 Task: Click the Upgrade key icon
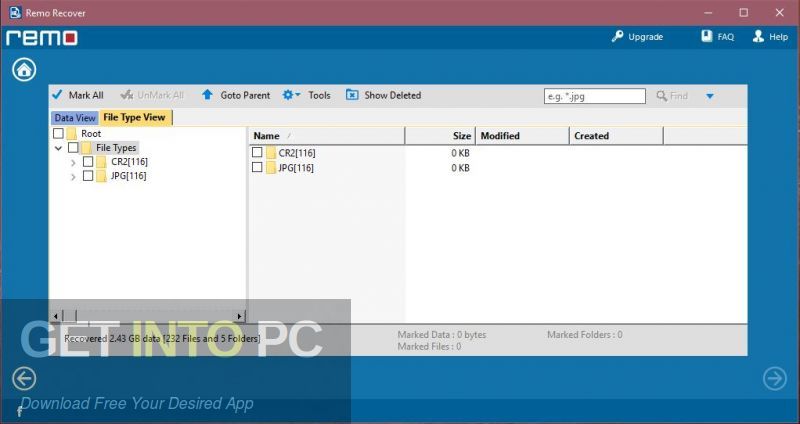pyautogui.click(x=617, y=37)
